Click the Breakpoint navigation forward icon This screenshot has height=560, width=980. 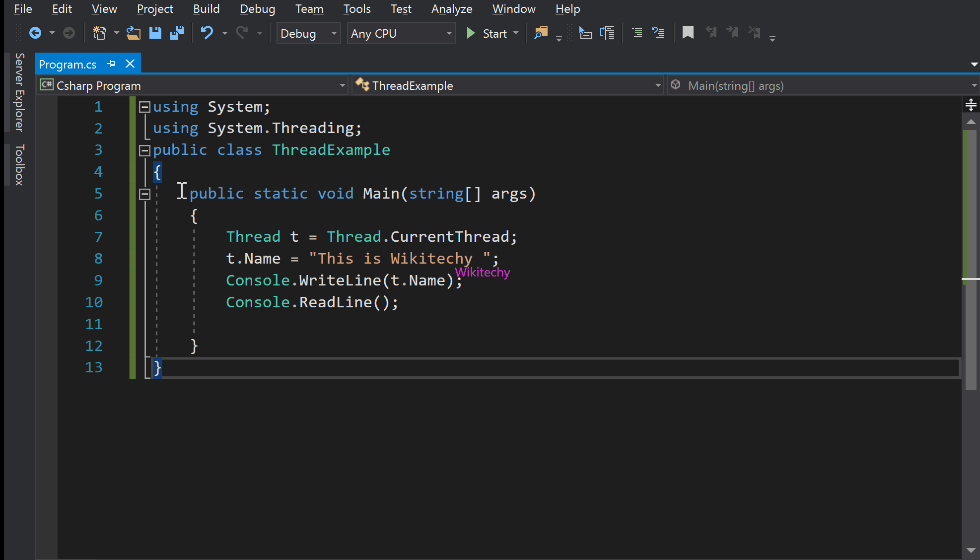click(x=734, y=33)
